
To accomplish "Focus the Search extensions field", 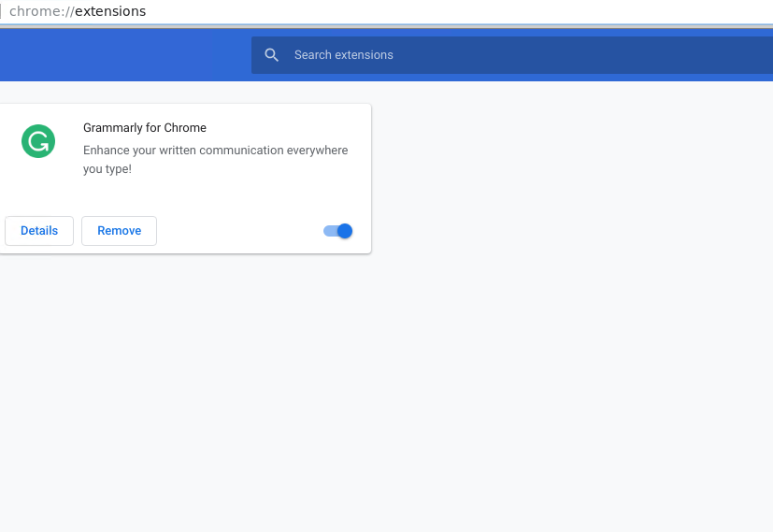I will tap(512, 55).
